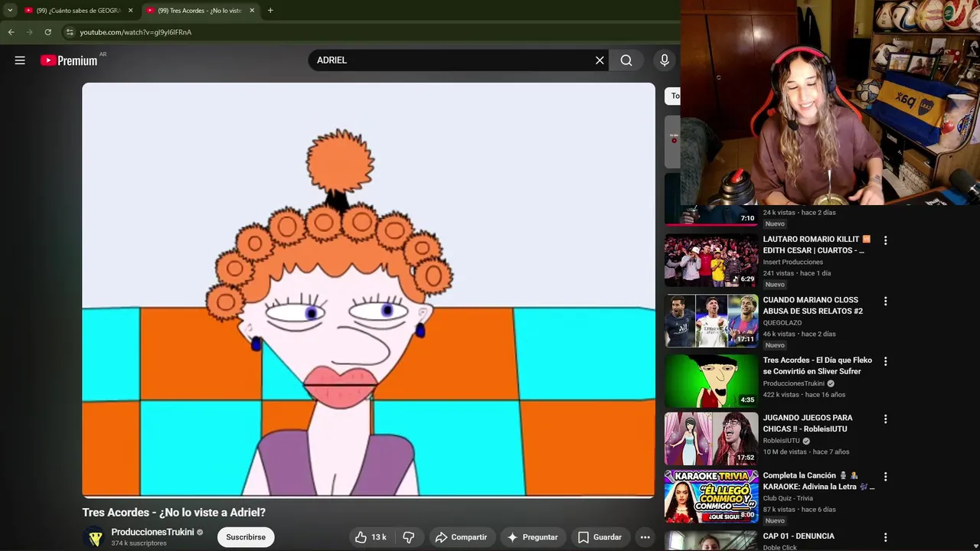Dislike the Tres Acordes video
Screen dimensions: 980x551
point(409,537)
